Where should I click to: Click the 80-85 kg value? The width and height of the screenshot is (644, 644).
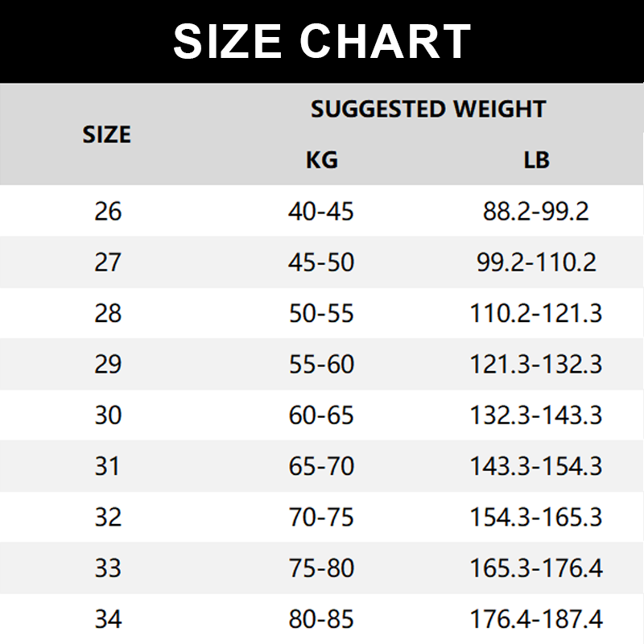321,619
